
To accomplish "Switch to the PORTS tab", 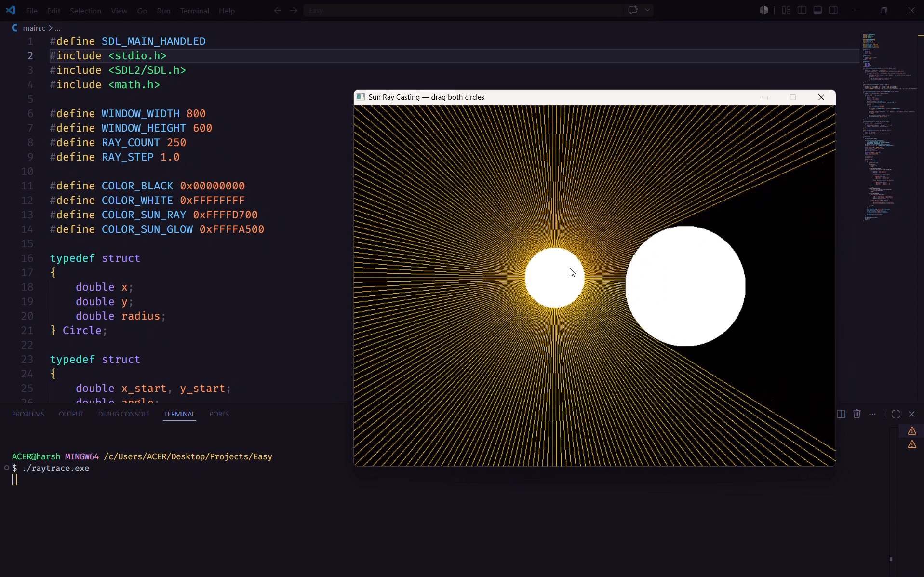I will point(219,414).
